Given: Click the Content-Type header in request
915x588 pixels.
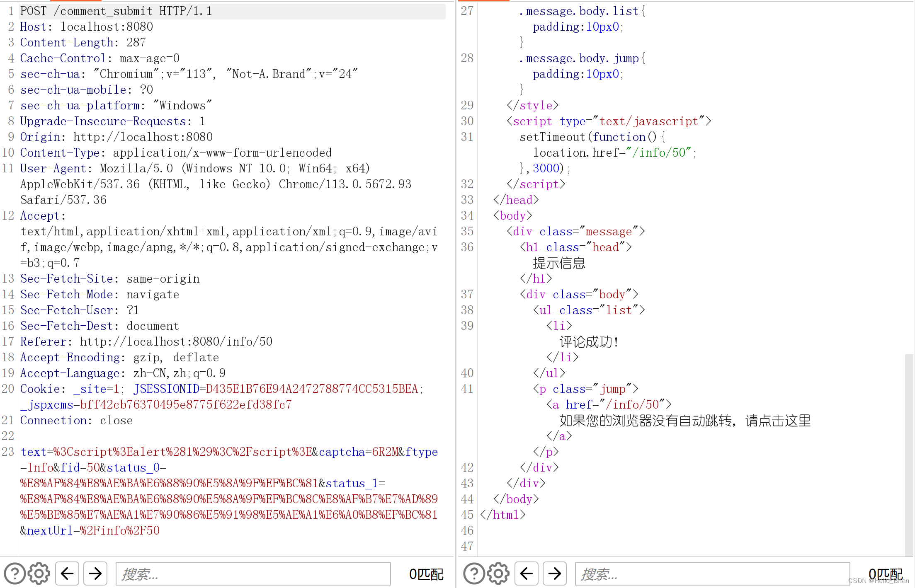Looking at the screenshot, I should point(60,153).
